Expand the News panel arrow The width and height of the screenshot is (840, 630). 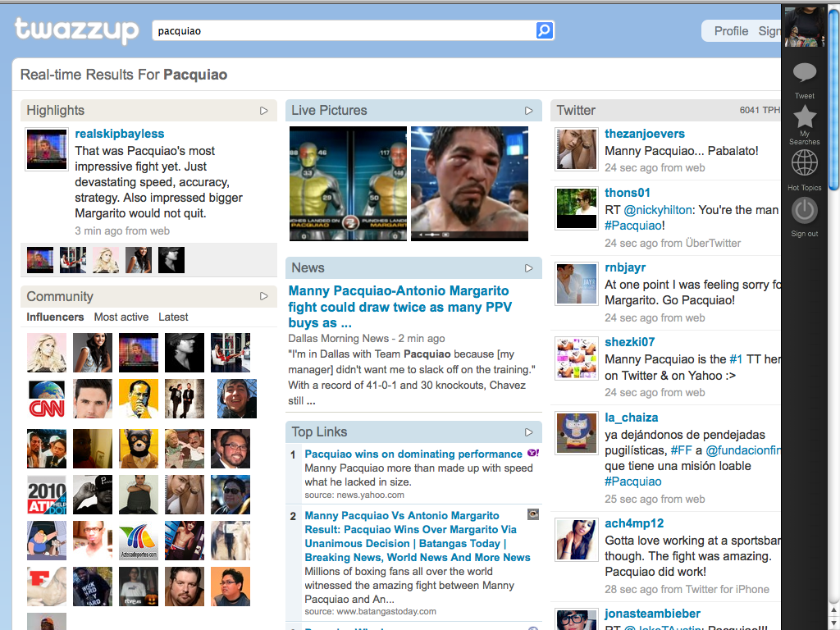coord(529,268)
